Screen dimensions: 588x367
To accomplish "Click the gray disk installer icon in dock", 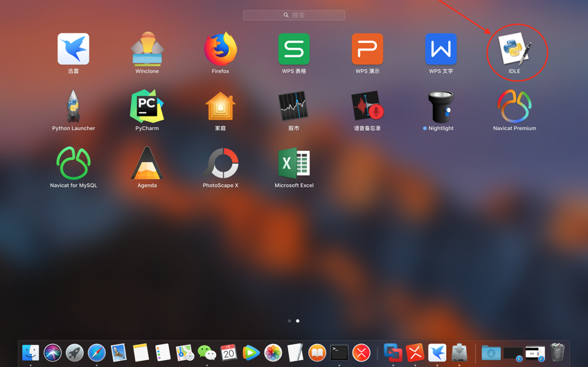I will click(459, 352).
